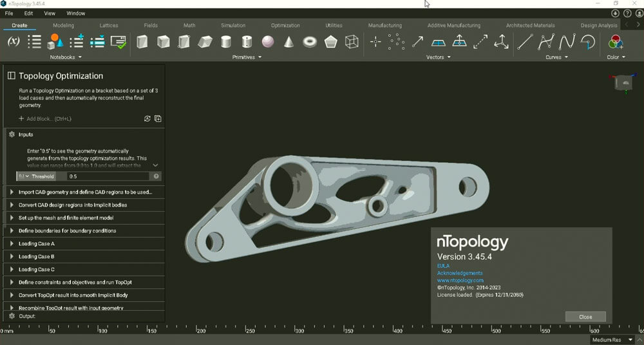This screenshot has height=345, width=644.
Task: Open the Medium Res resolution dropdown
Action: [612, 340]
